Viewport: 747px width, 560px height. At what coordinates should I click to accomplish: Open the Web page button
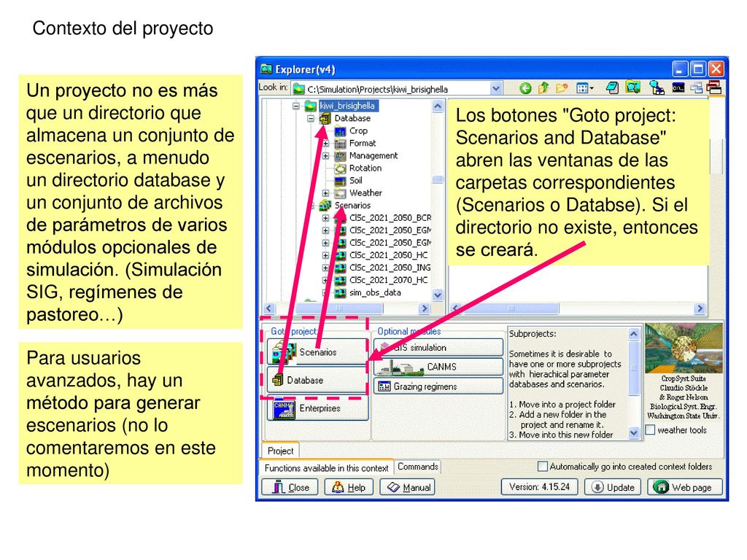(685, 487)
